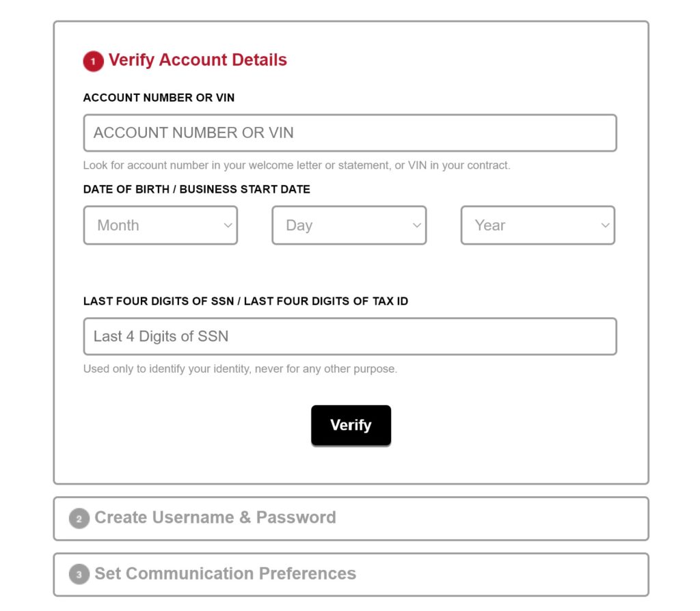Click the red step 1 badge icon

93,61
